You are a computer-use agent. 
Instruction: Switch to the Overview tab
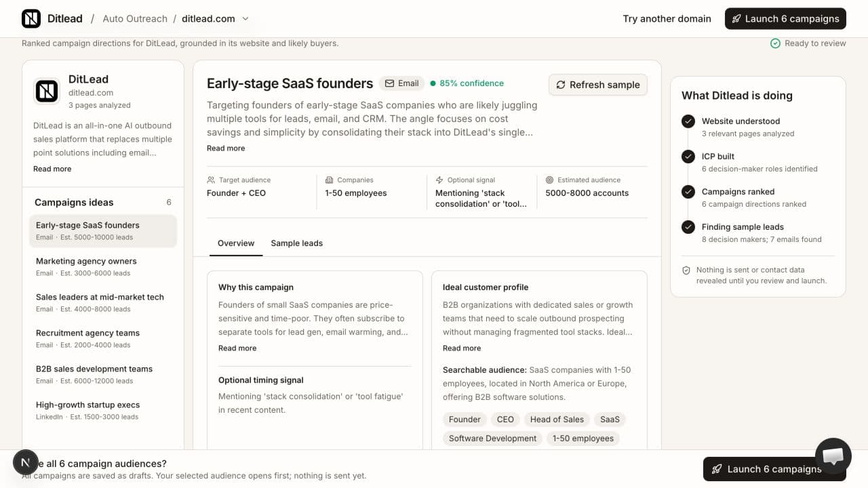click(x=236, y=243)
